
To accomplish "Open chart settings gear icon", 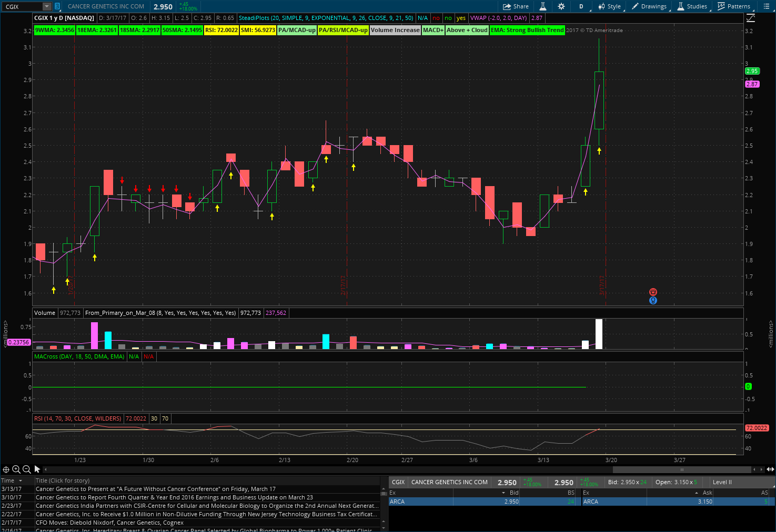I will click(x=561, y=6).
